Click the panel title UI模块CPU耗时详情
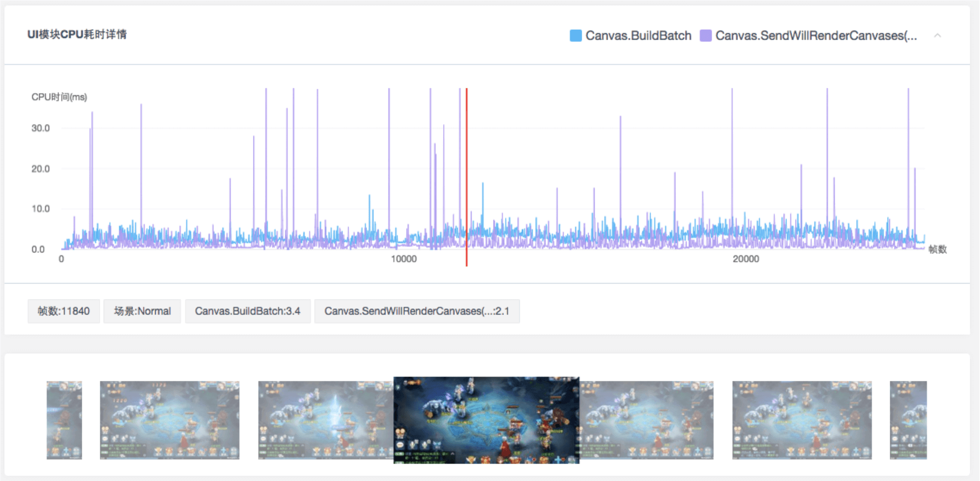 pos(77,35)
